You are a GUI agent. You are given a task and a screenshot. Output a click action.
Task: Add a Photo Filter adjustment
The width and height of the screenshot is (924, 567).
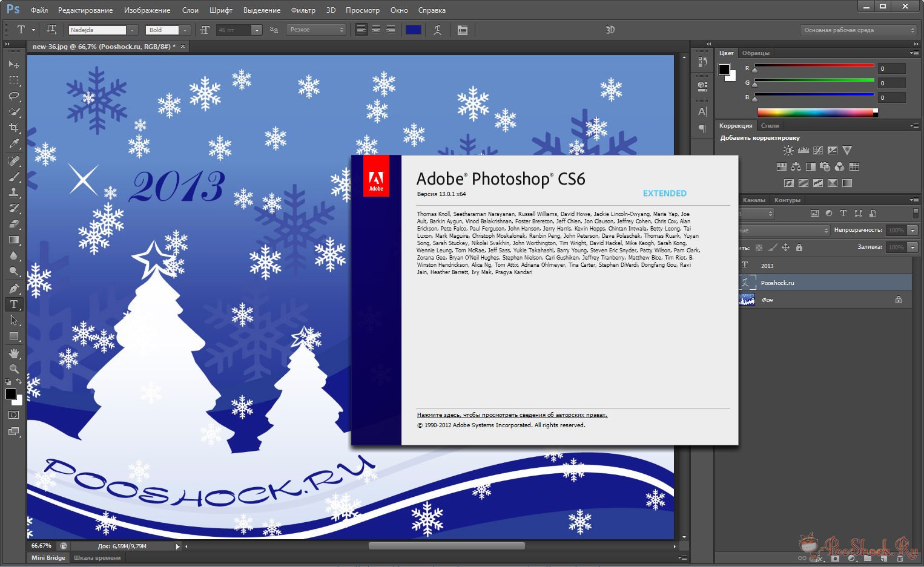point(825,166)
